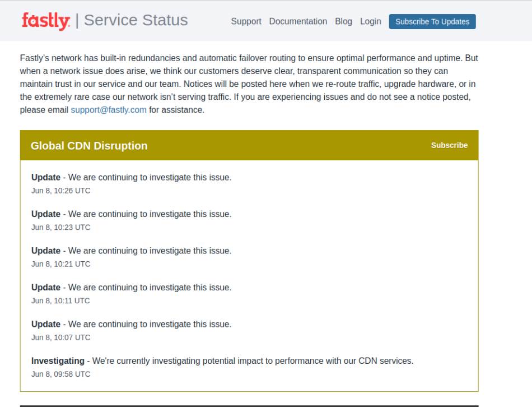The image size is (532, 407).
Task: Open the Global CDN Disruption incident title
Action: 89,146
